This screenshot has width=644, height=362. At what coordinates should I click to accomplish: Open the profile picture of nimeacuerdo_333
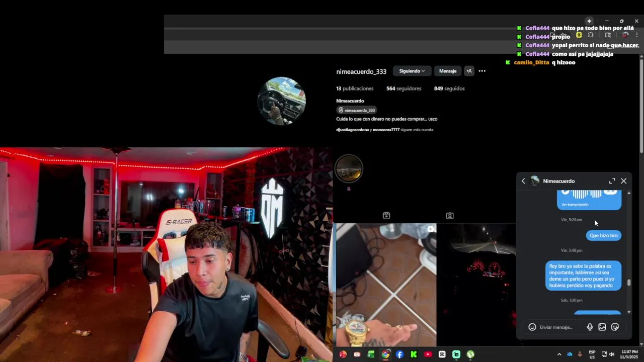tap(282, 101)
